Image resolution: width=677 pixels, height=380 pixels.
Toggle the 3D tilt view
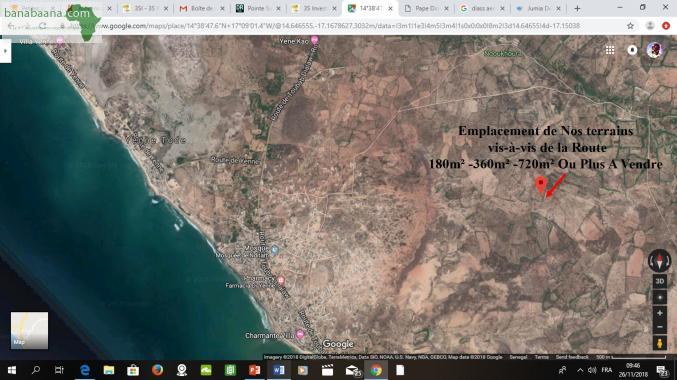coord(659,281)
